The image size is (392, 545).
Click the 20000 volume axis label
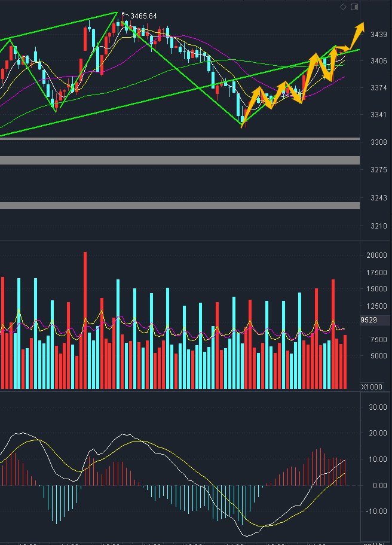[x=376, y=255]
